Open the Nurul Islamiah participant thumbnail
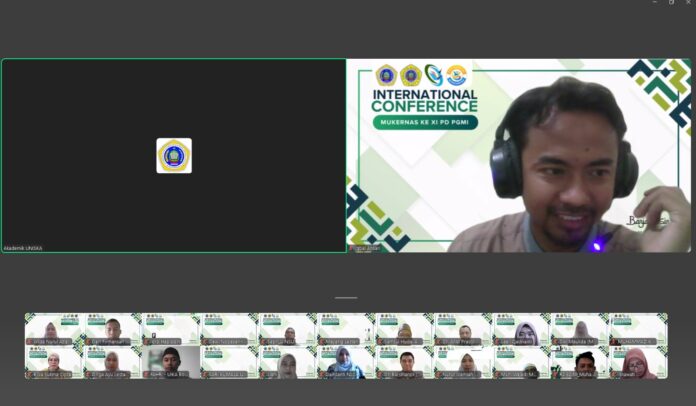Screen dimensions: 696x406 463,363
